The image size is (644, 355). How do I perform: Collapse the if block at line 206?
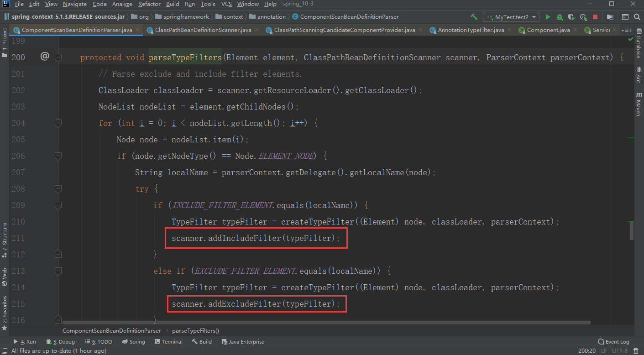tap(58, 156)
